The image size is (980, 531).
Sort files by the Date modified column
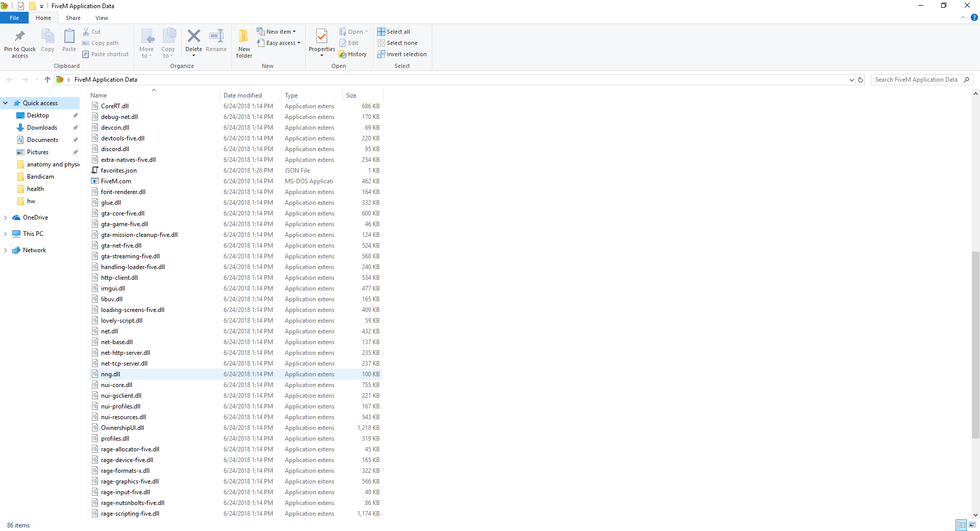click(x=242, y=95)
